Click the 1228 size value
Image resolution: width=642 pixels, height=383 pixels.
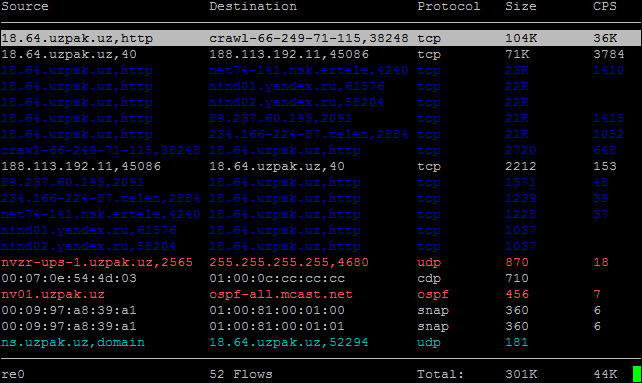point(521,214)
